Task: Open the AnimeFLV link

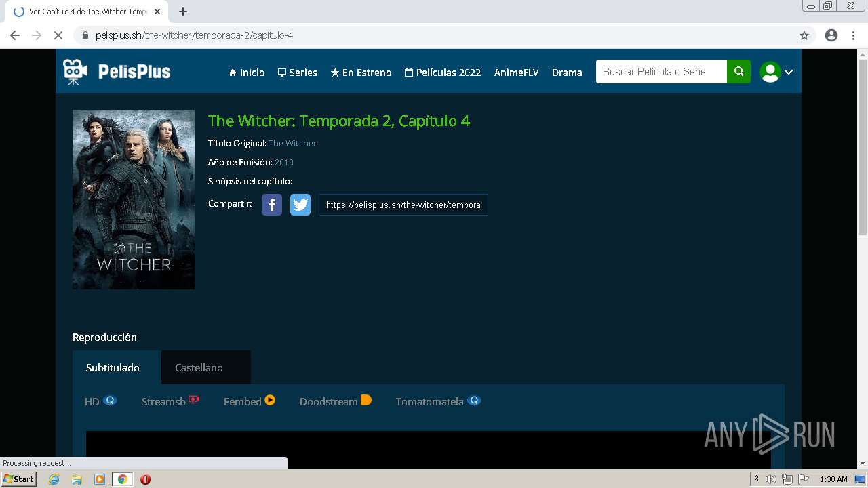Action: [516, 73]
